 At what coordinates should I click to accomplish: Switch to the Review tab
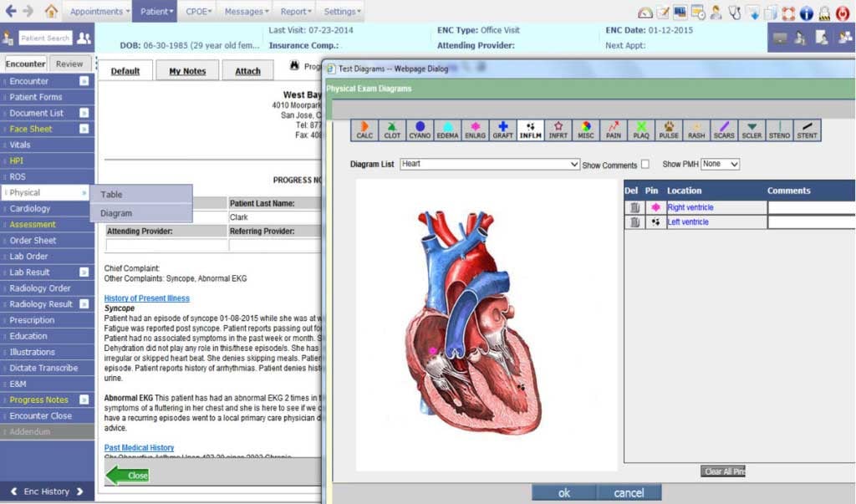pos(69,63)
